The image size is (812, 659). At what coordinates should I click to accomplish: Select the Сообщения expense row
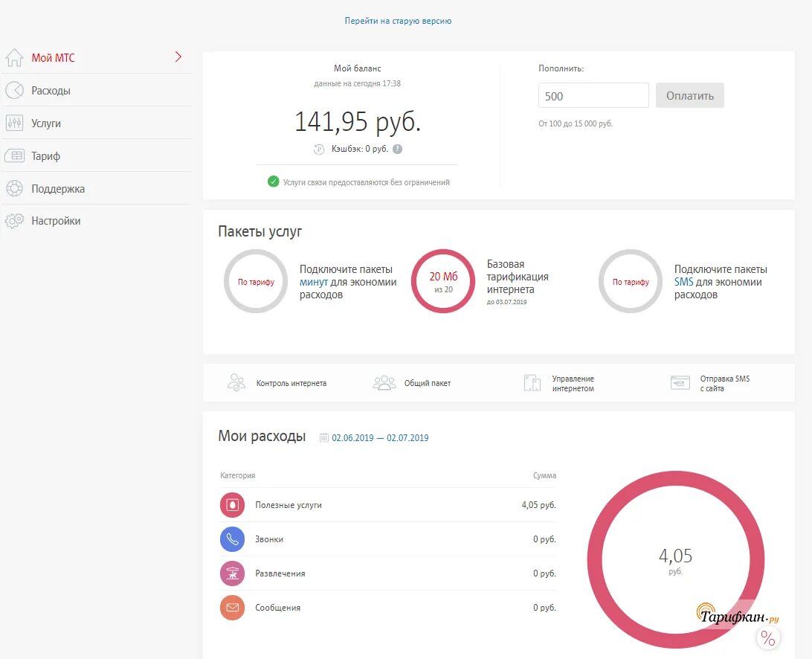(388, 608)
